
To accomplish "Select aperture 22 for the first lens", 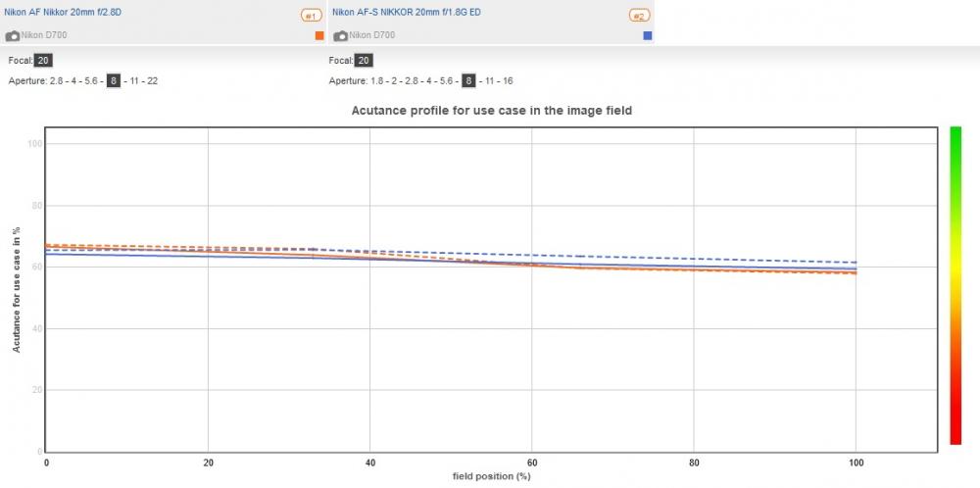I will click(152, 80).
